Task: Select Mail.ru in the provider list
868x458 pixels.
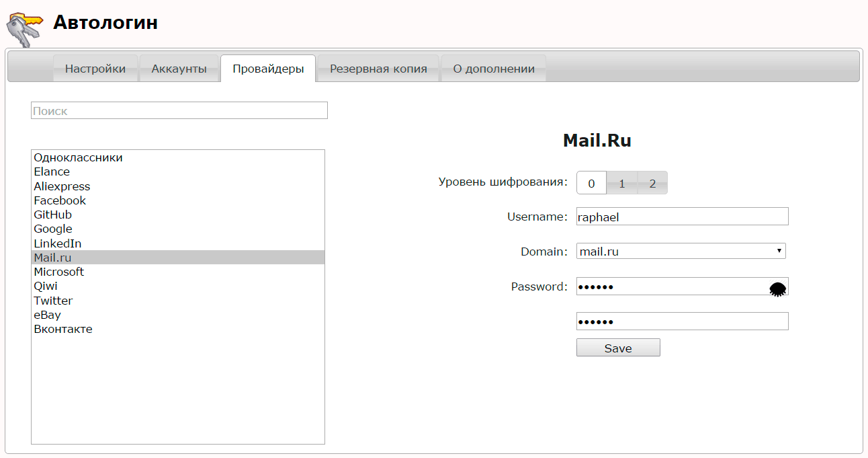Action: pos(178,258)
